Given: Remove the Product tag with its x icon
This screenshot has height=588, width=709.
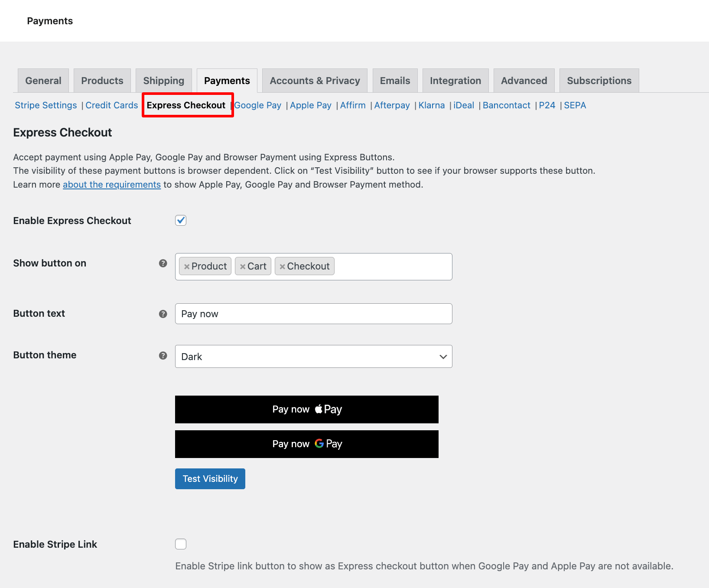Looking at the screenshot, I should (x=187, y=267).
